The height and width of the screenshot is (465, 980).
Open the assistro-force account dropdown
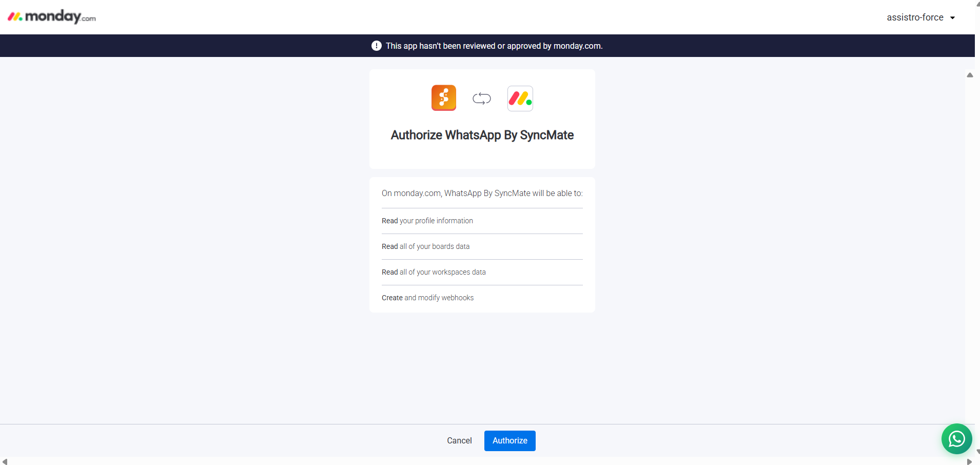915,17
